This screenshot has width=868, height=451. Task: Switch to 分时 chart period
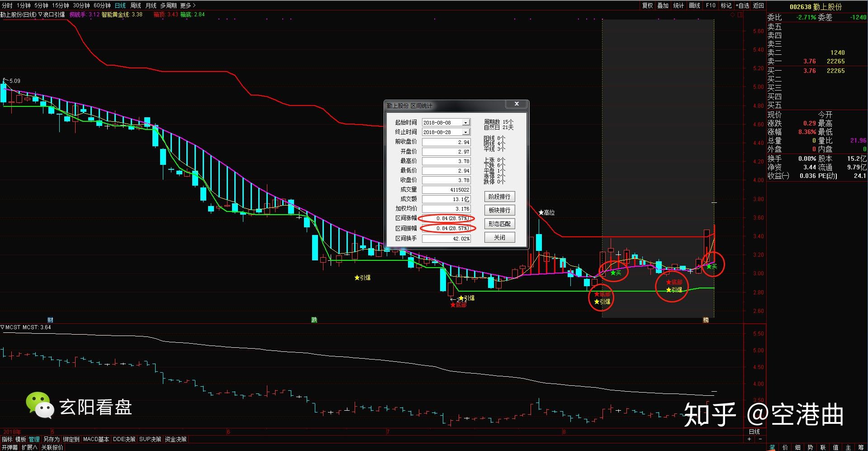7,5
